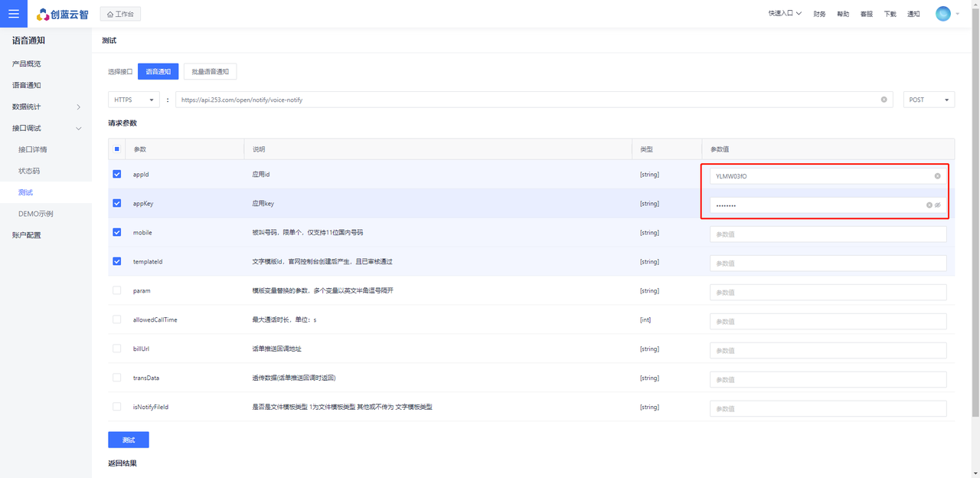Click the 创蓝云智 logo

pyautogui.click(x=64, y=14)
